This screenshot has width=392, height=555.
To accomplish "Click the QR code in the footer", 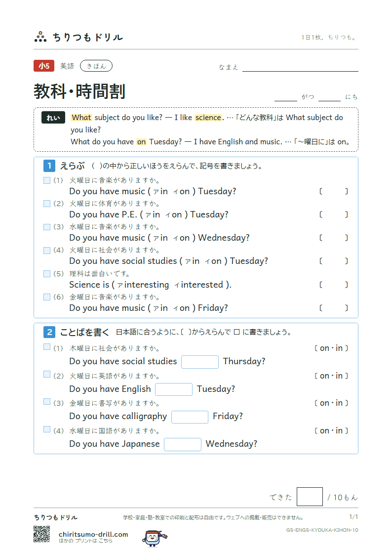I will coord(41,534).
